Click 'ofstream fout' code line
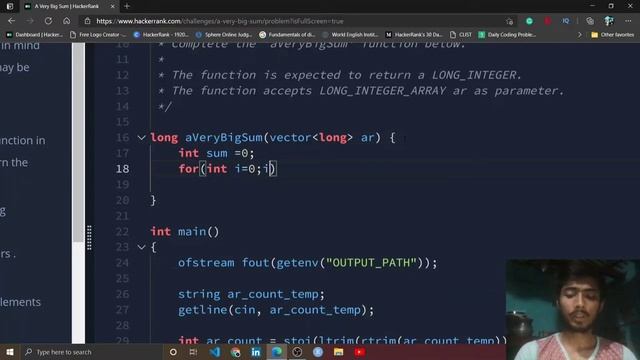The width and height of the screenshot is (640, 360). (307, 263)
